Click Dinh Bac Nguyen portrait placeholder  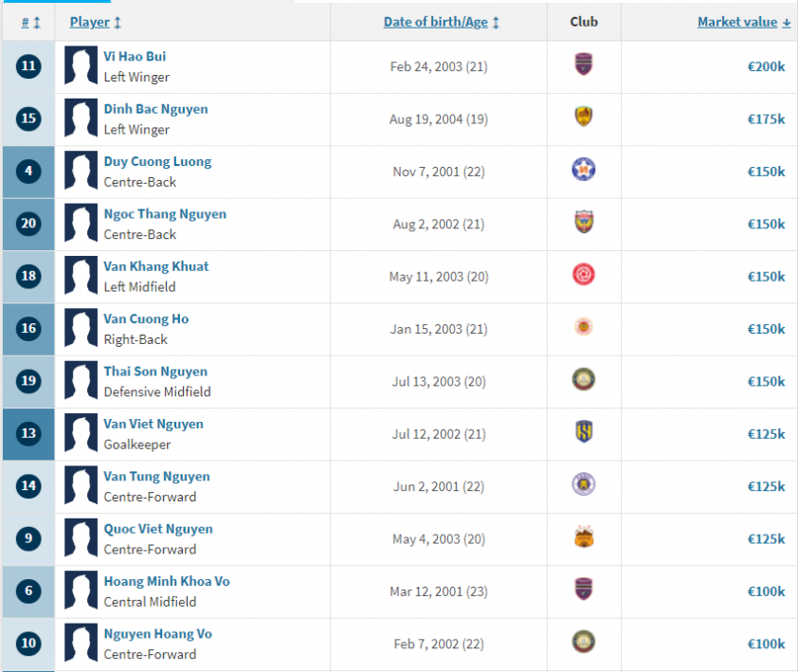[81, 118]
